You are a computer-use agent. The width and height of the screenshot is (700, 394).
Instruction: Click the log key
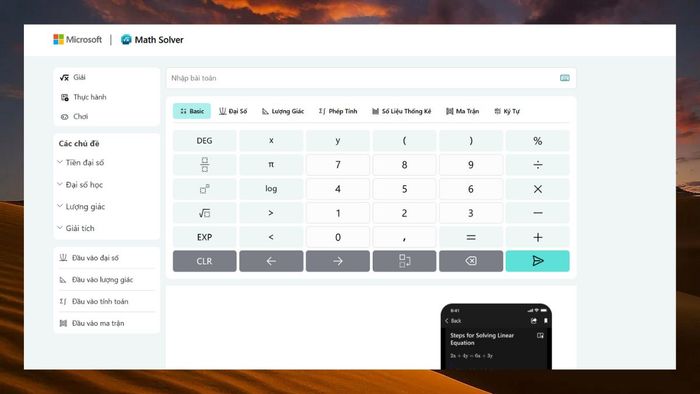(x=271, y=189)
